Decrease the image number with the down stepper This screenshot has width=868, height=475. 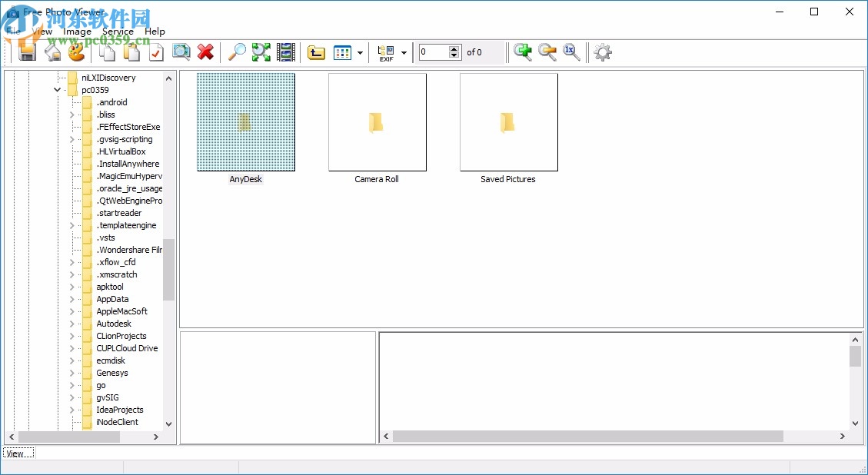coord(454,56)
